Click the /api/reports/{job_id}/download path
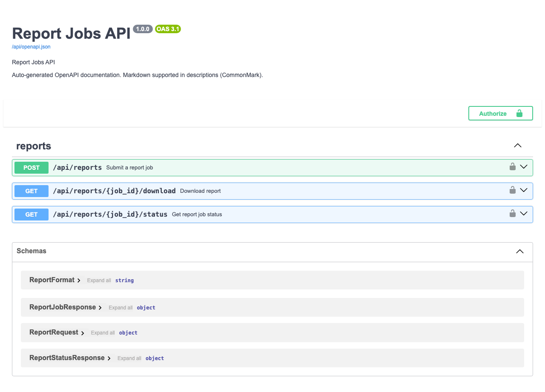Image resolution: width=545 pixels, height=392 pixels. click(x=114, y=191)
